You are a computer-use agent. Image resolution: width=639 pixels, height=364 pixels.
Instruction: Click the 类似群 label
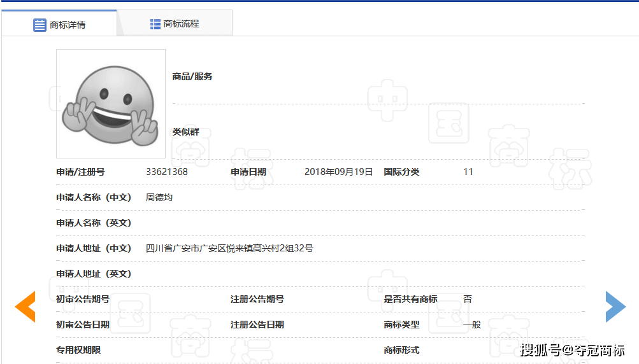coord(185,132)
